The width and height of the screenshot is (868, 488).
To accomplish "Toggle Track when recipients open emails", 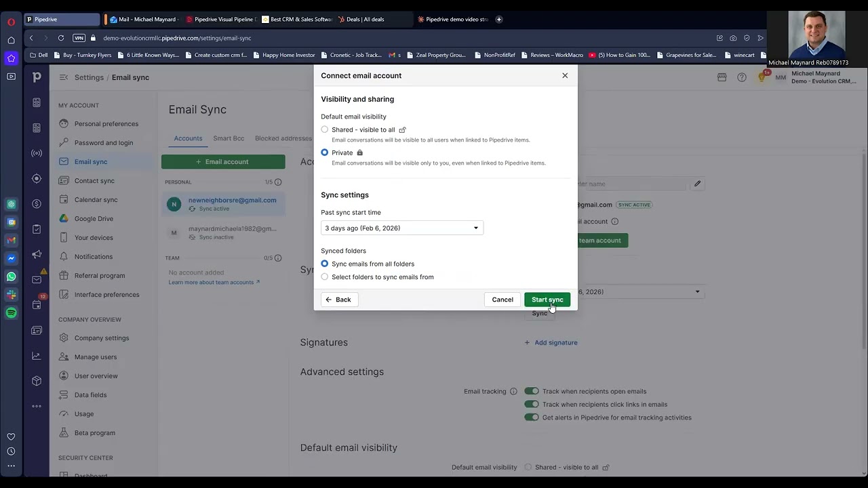I will pos(532,391).
